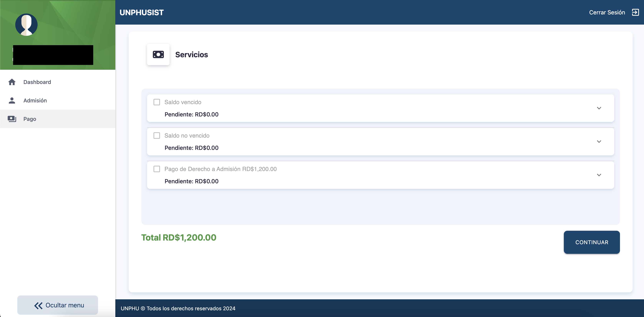644x317 pixels.
Task: Click the Dashboard home icon
Action: (12, 82)
